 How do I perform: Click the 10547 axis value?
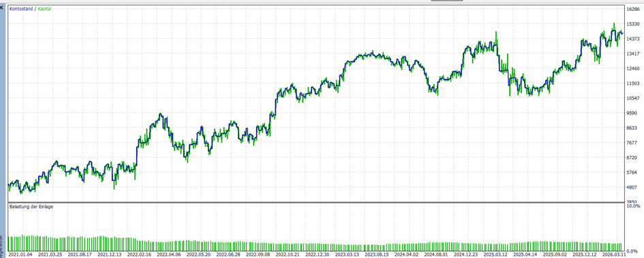(x=633, y=98)
